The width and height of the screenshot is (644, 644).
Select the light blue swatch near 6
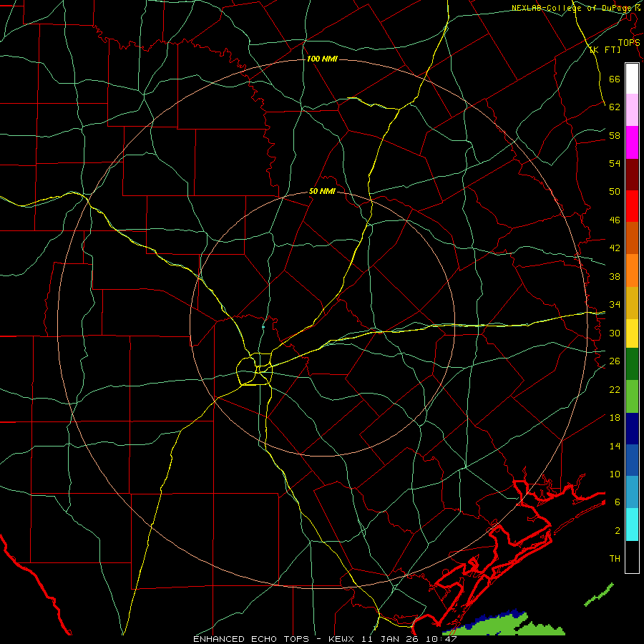632,492
